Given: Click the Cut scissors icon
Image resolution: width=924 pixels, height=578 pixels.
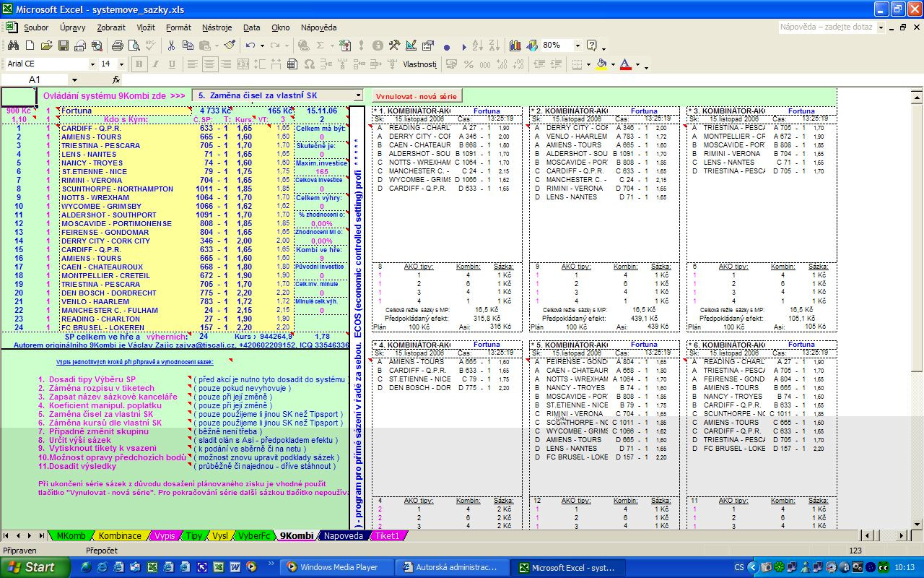Looking at the screenshot, I should coord(171,46).
